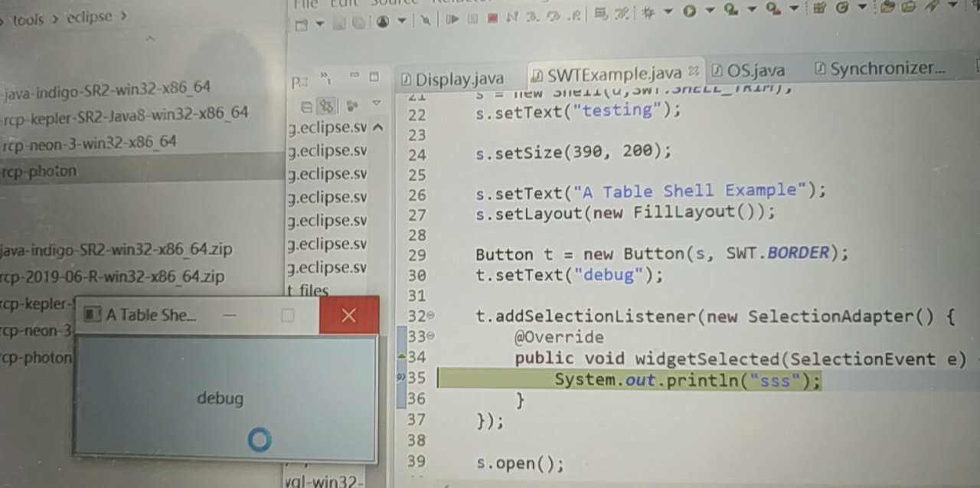
Task: Click the Debug bug icon
Action: [648, 12]
